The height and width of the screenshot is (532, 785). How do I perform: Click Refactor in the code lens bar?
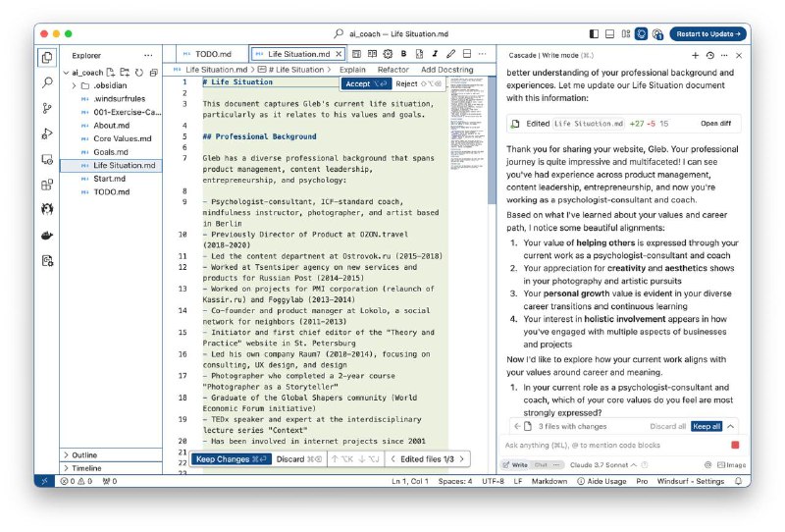pyautogui.click(x=393, y=70)
